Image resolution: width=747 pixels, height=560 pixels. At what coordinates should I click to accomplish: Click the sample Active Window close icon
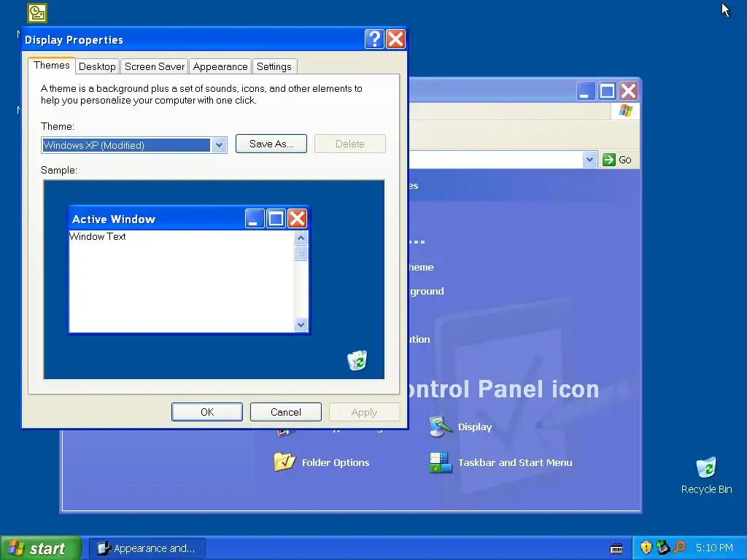[x=298, y=219]
